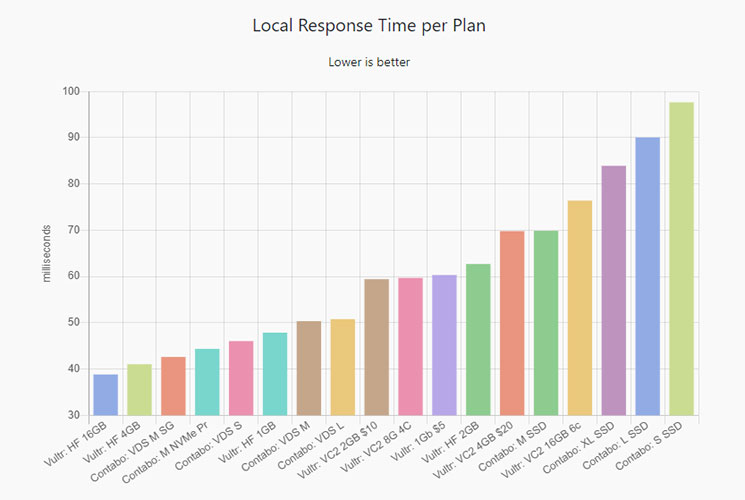Select the Contabo: M NVMe Pr bar
Screen dimensions: 745x500
(207, 382)
